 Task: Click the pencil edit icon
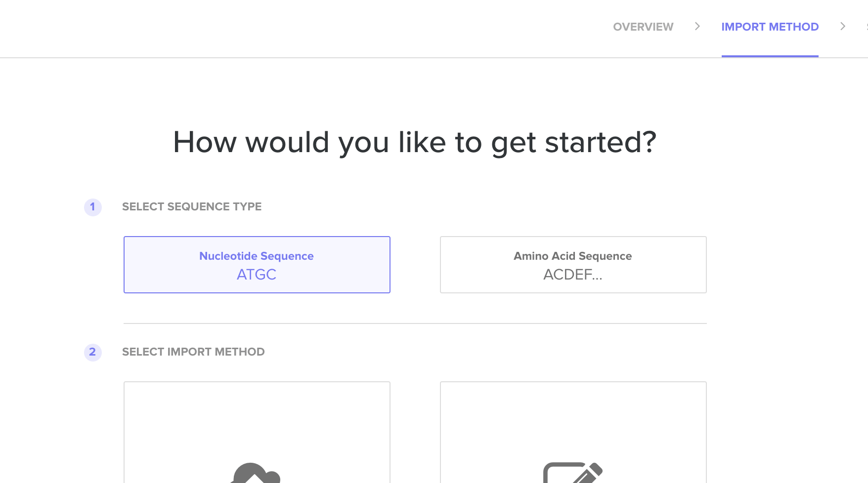pyautogui.click(x=573, y=473)
